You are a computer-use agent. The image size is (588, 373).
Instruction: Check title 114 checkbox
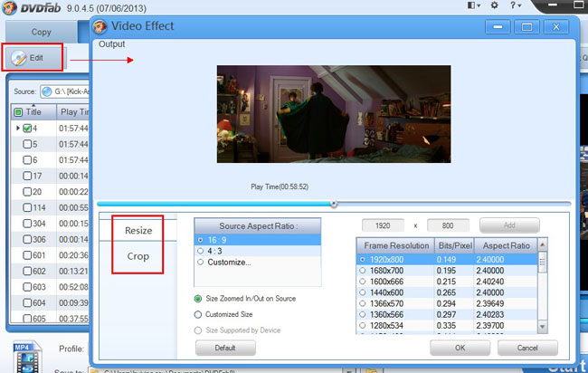[x=27, y=207]
